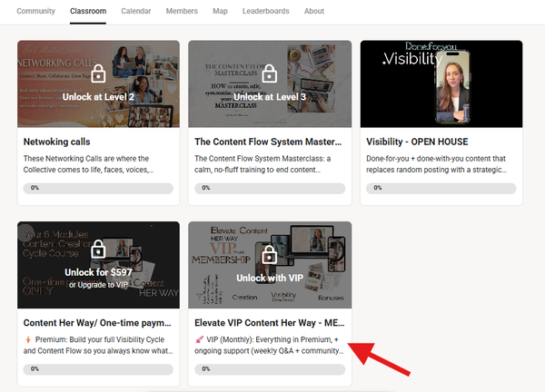
Task: Click Upgrade to VIP text on thumbnail
Action: (x=98, y=284)
